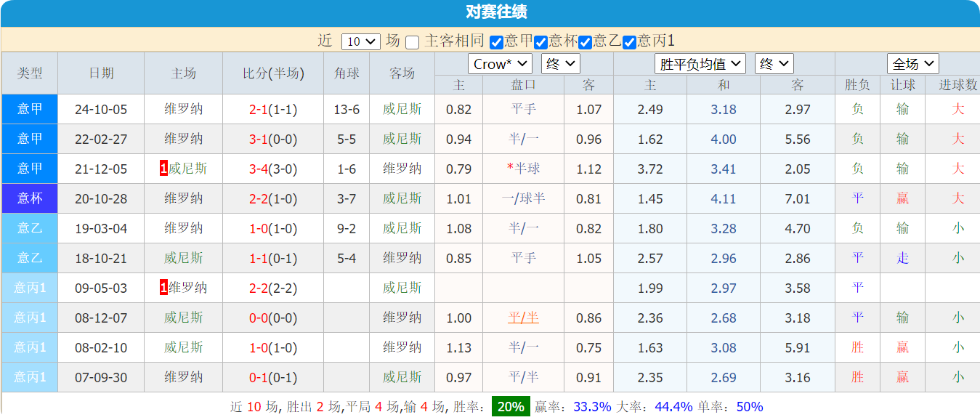The height and width of the screenshot is (420, 980).
Task: Open the Crow* bookmaker dropdown
Action: pyautogui.click(x=499, y=63)
